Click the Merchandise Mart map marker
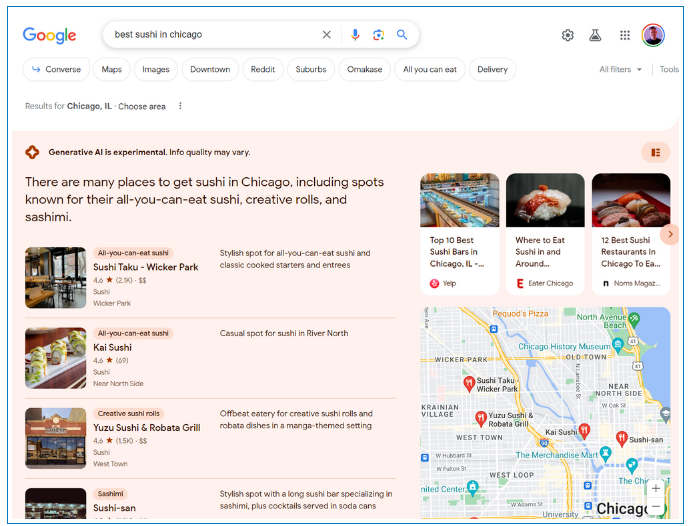The width and height of the screenshot is (694, 526). tap(605, 453)
